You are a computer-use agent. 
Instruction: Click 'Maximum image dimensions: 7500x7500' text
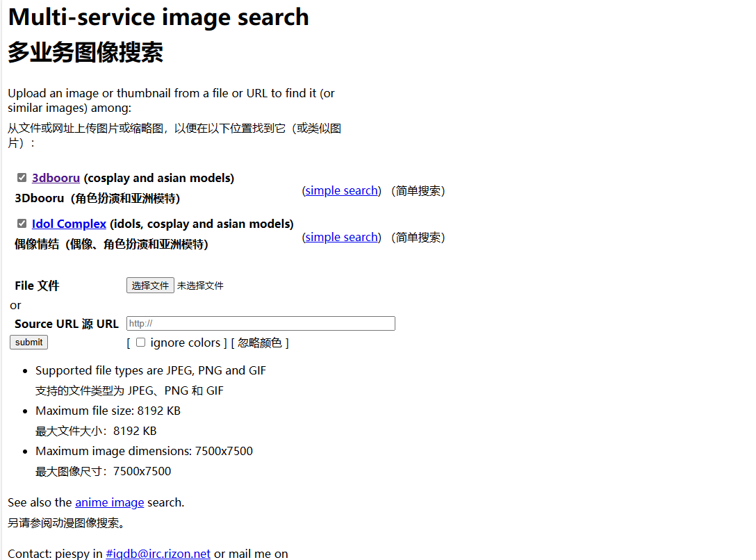coord(144,451)
